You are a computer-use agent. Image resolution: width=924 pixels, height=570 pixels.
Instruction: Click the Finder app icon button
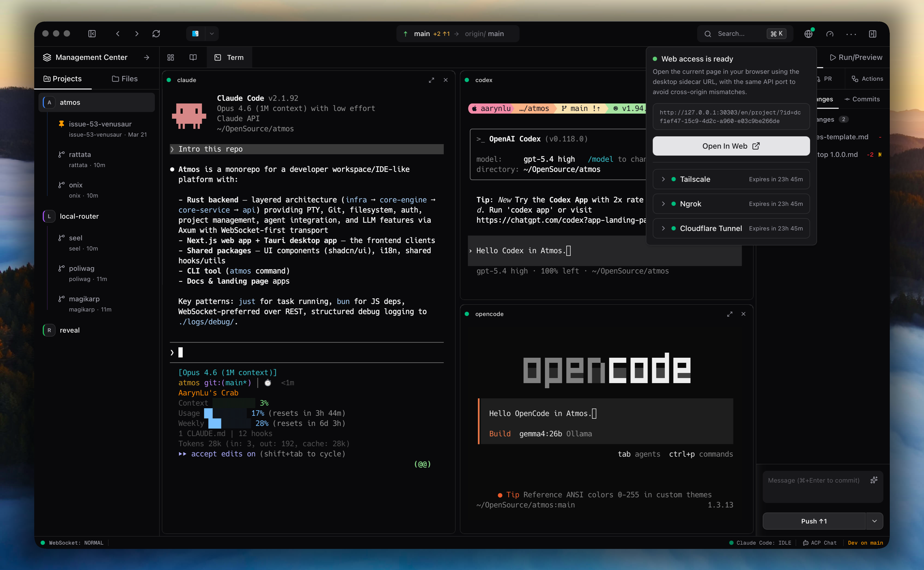[195, 33]
